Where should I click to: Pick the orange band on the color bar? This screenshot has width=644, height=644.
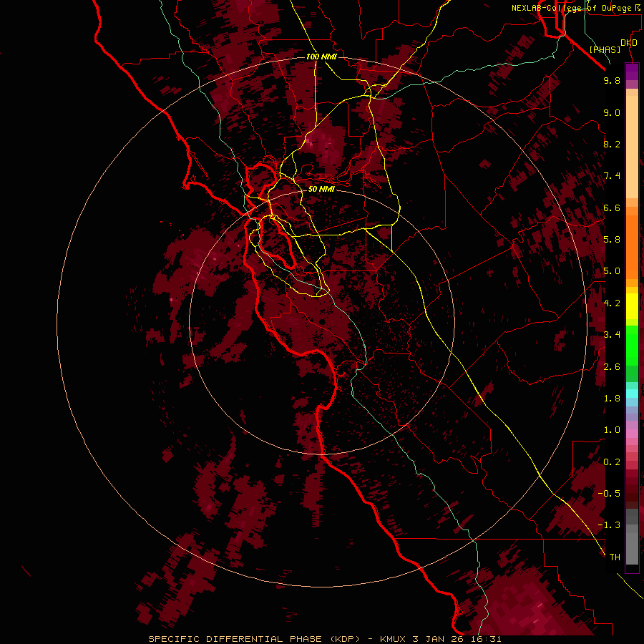coord(632,247)
